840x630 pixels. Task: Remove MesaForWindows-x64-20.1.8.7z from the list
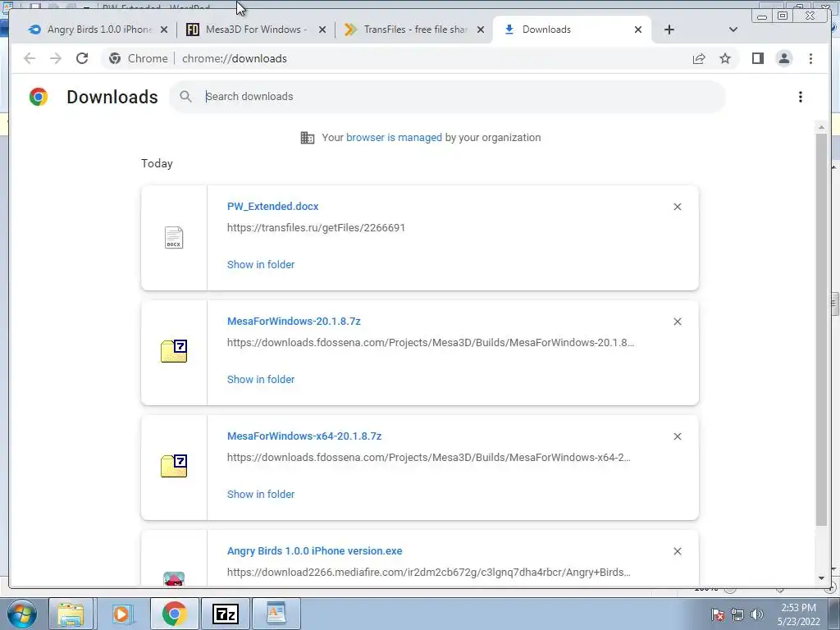[677, 436]
